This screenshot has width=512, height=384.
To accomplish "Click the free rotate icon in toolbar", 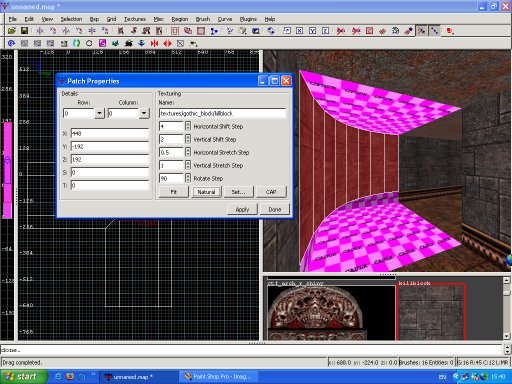I will coord(271,31).
